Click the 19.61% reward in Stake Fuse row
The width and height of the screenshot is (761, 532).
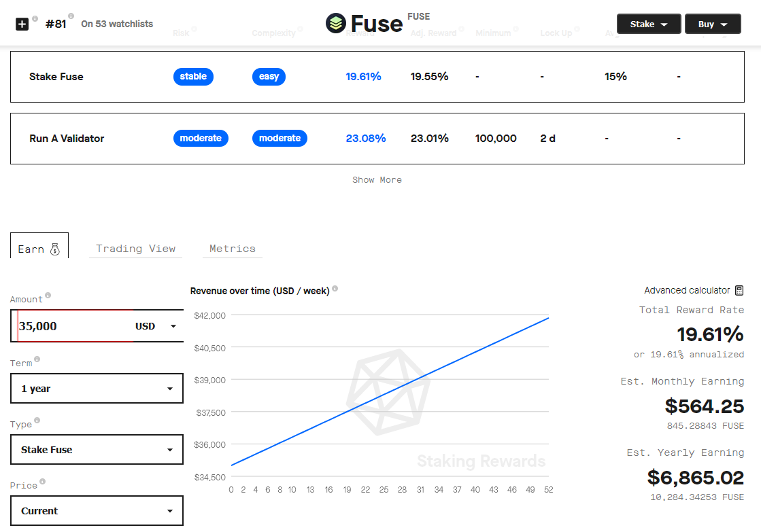(x=364, y=77)
